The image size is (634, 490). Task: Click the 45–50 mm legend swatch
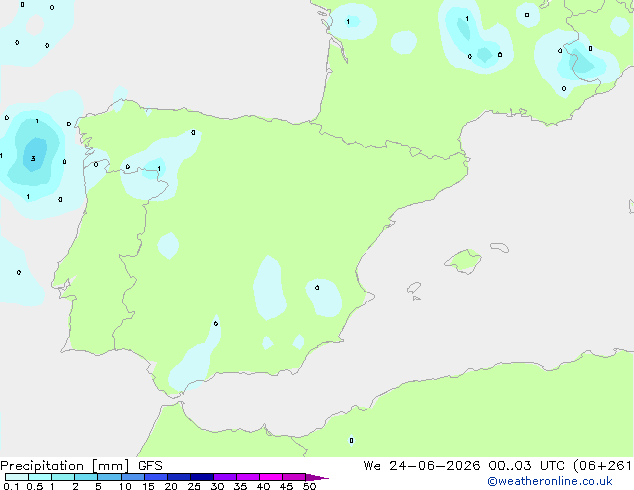(294, 477)
